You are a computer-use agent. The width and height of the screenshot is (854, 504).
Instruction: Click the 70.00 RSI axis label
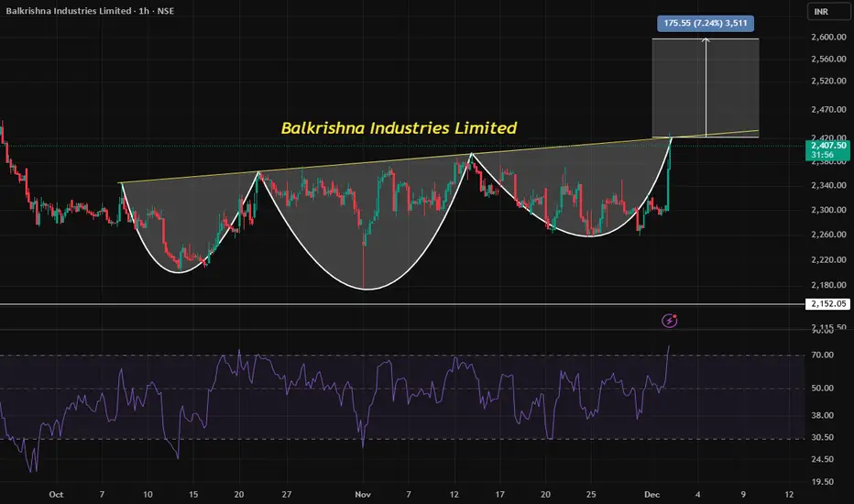click(823, 355)
